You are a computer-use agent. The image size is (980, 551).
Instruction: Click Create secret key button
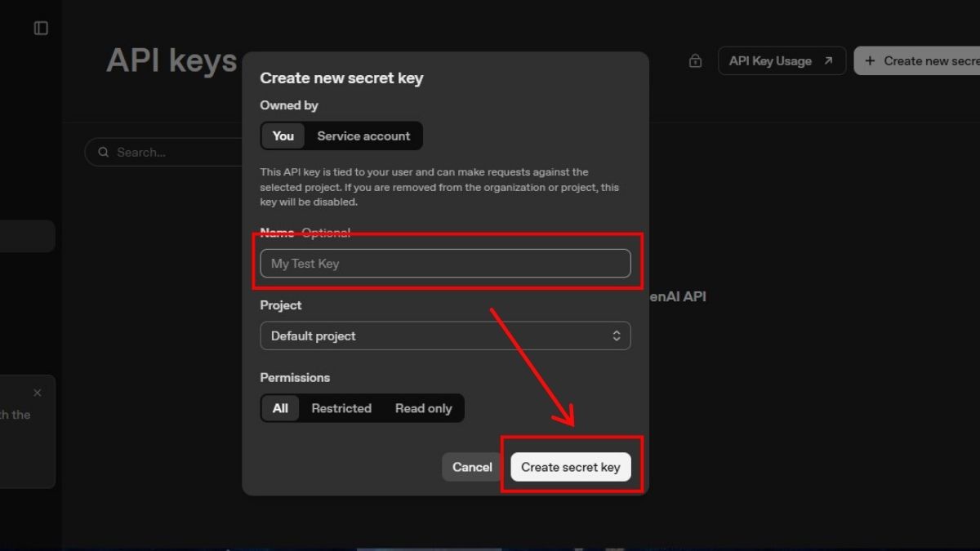(571, 467)
